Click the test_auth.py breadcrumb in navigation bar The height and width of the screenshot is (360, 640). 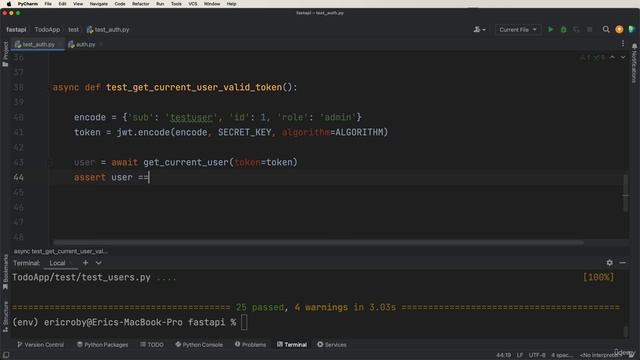tap(108, 29)
